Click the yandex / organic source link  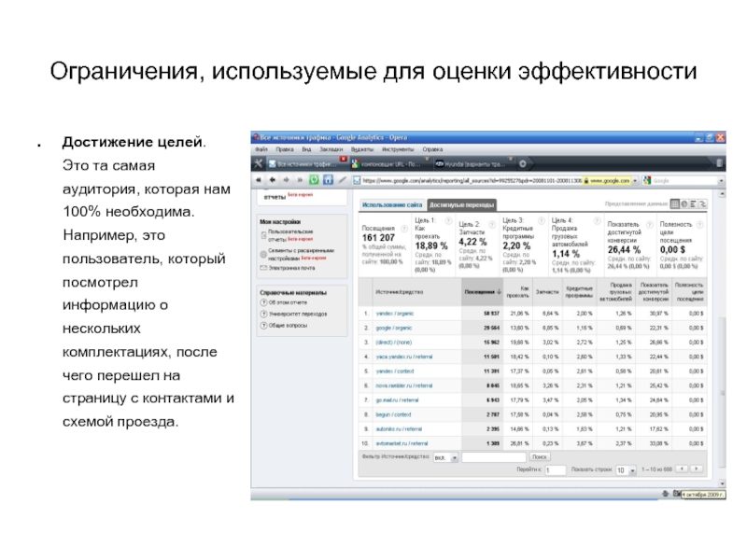point(395,313)
